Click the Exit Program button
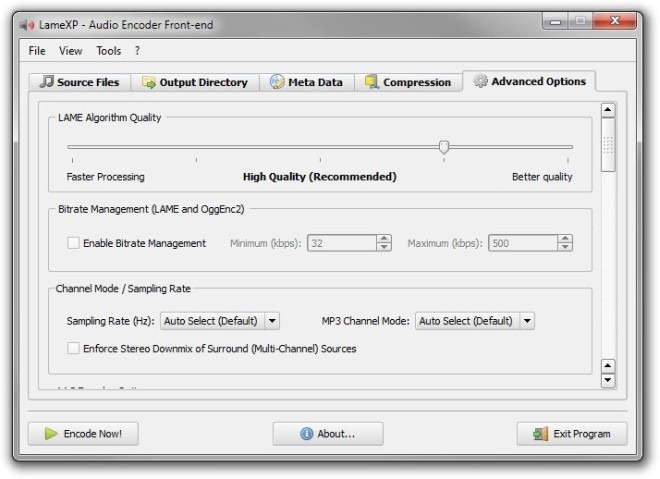660x479 pixels. point(572,434)
